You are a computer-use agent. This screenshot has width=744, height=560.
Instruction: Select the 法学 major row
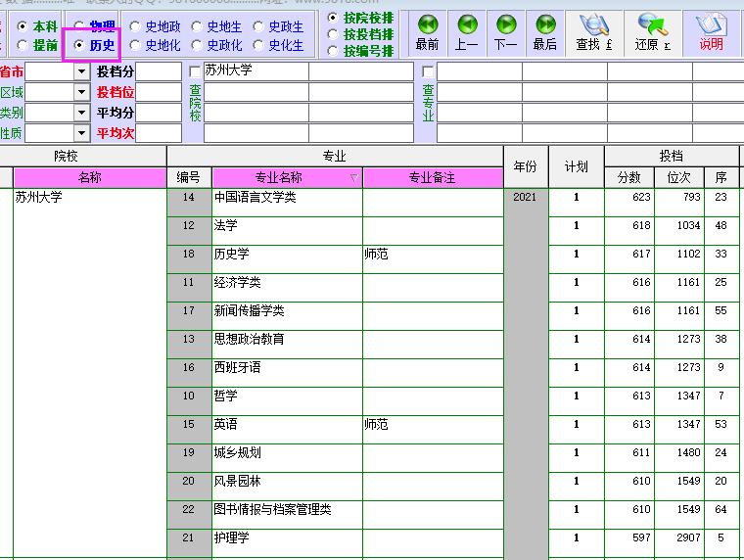click(287, 231)
